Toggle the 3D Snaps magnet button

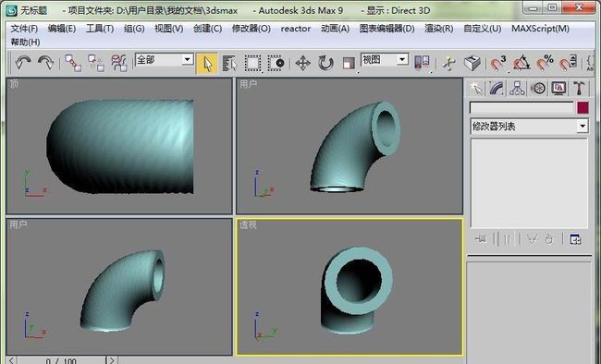coord(497,63)
